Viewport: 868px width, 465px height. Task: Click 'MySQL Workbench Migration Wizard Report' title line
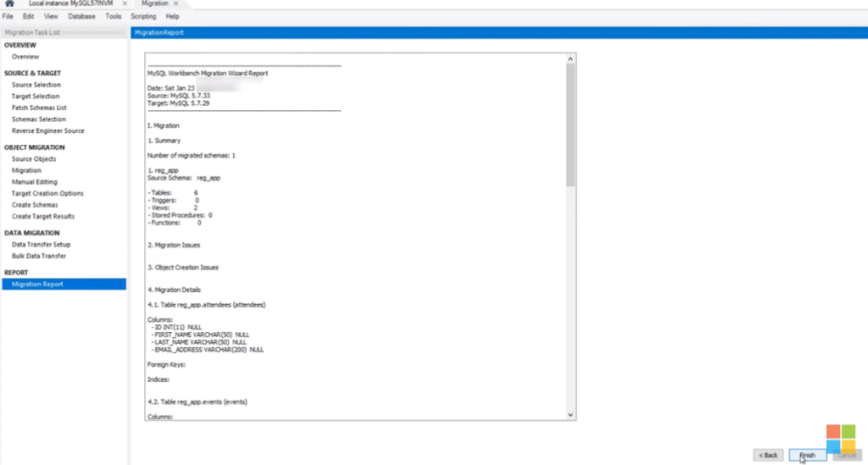tap(208, 73)
